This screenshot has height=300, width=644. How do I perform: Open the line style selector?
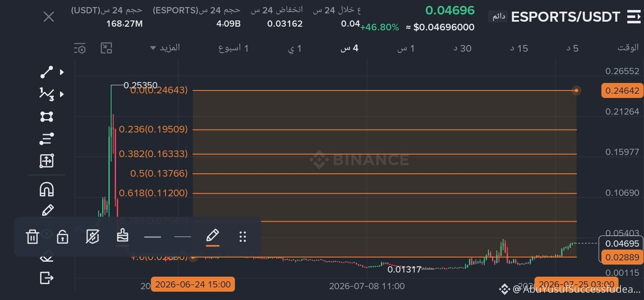coord(183,237)
